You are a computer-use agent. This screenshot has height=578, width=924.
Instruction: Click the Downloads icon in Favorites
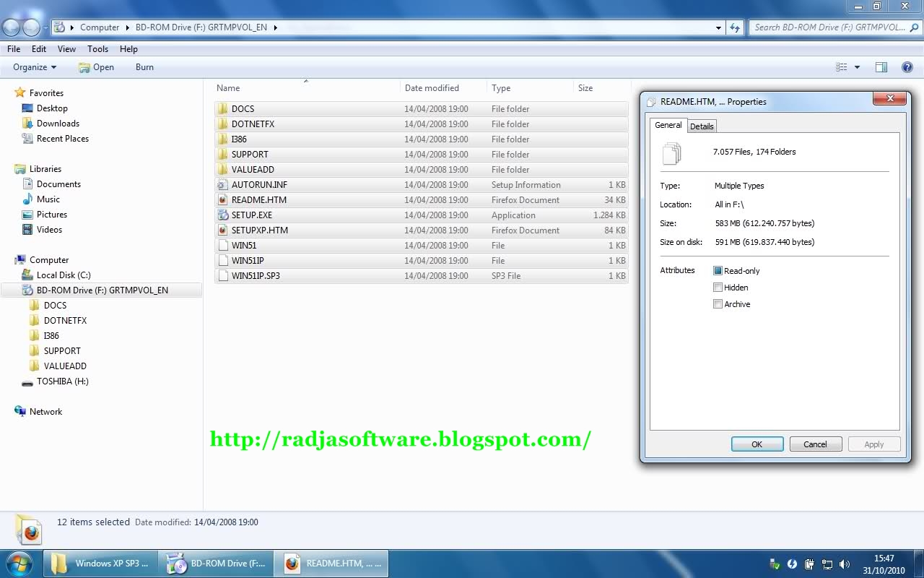click(27, 124)
